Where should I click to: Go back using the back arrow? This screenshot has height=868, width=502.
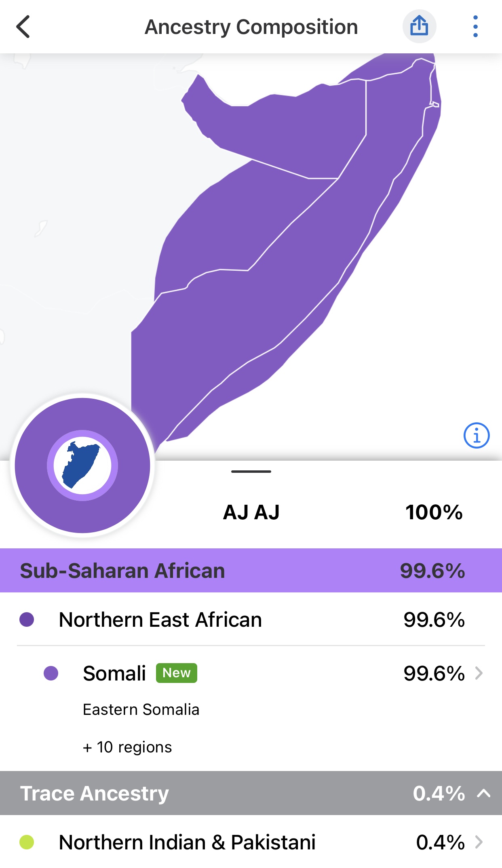coord(23,27)
